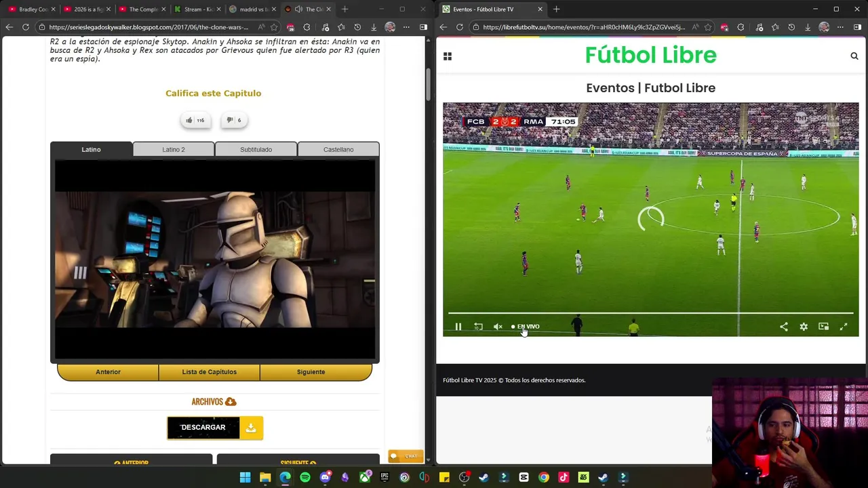Open the Lista de Capitulos
The width and height of the screenshot is (868, 488).
209,371
